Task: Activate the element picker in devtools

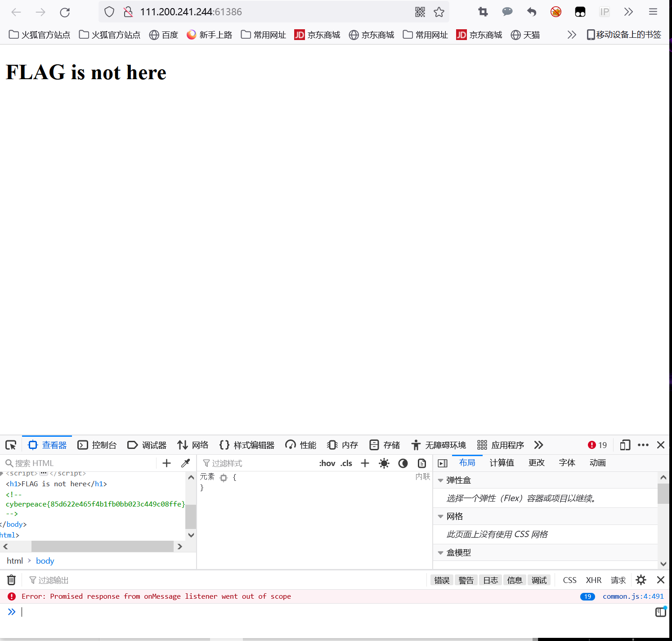Action: (x=11, y=445)
